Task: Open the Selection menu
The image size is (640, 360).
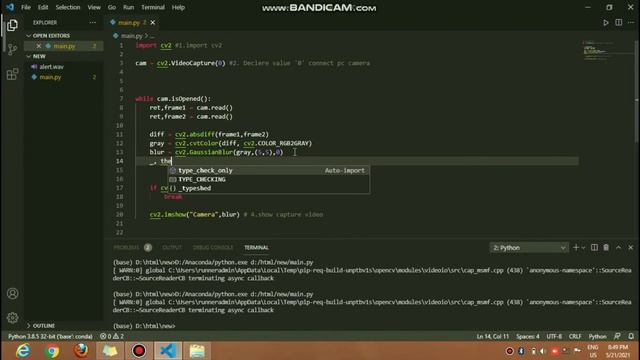Action: coord(68,7)
